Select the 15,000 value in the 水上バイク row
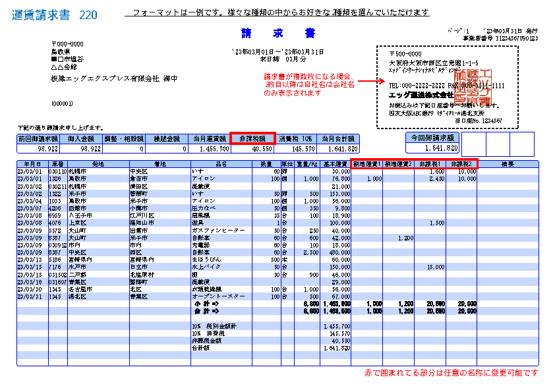Viewport: 555px width, 392px height. pyautogui.click(x=436, y=267)
